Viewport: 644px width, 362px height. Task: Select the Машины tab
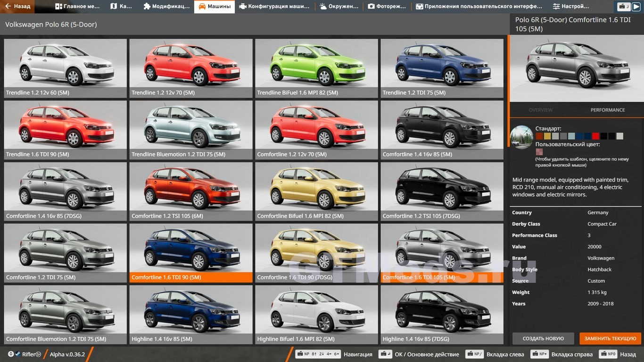(x=215, y=7)
